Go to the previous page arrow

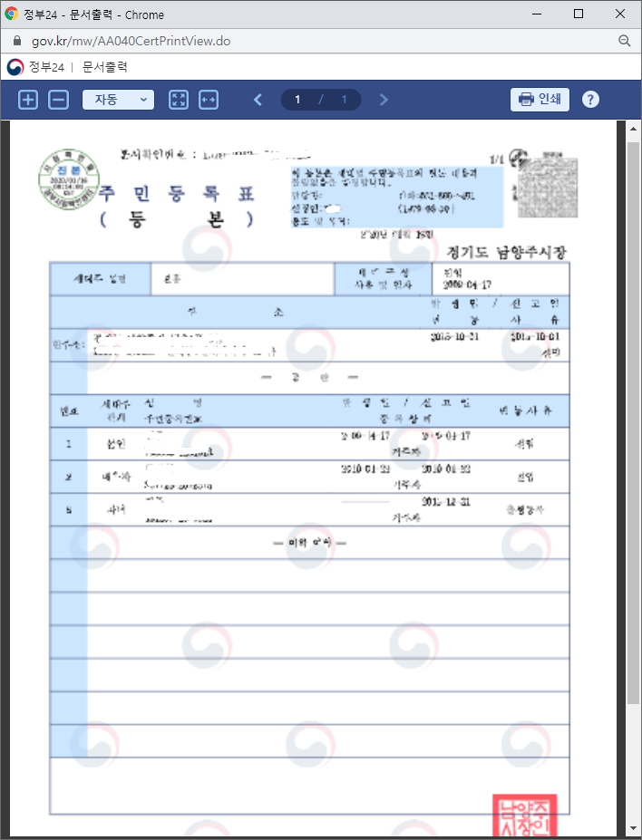tap(258, 100)
